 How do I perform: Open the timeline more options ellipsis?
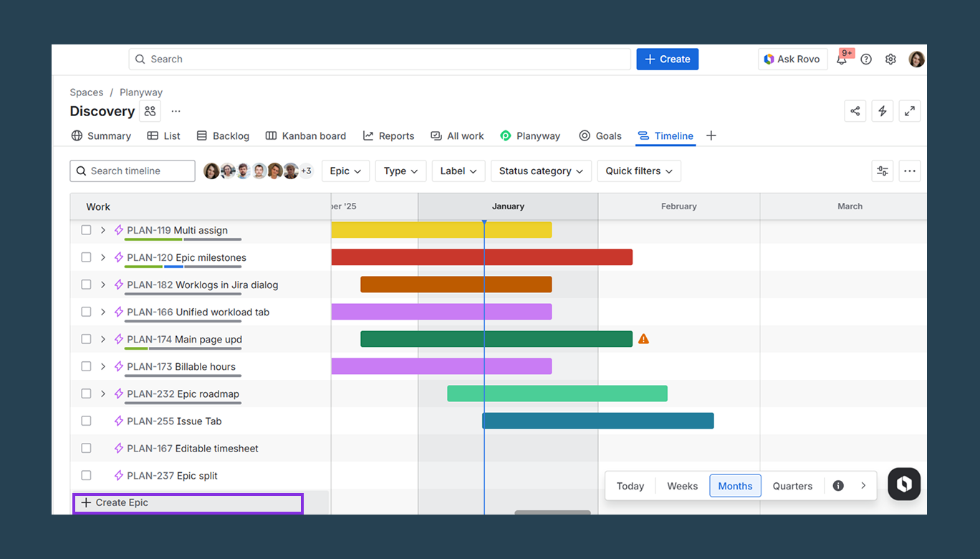click(910, 171)
